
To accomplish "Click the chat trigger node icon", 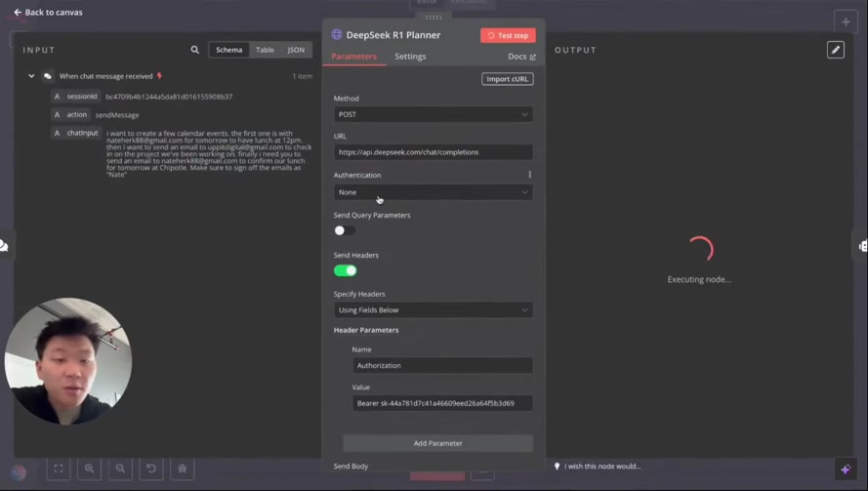I will 48,76.
